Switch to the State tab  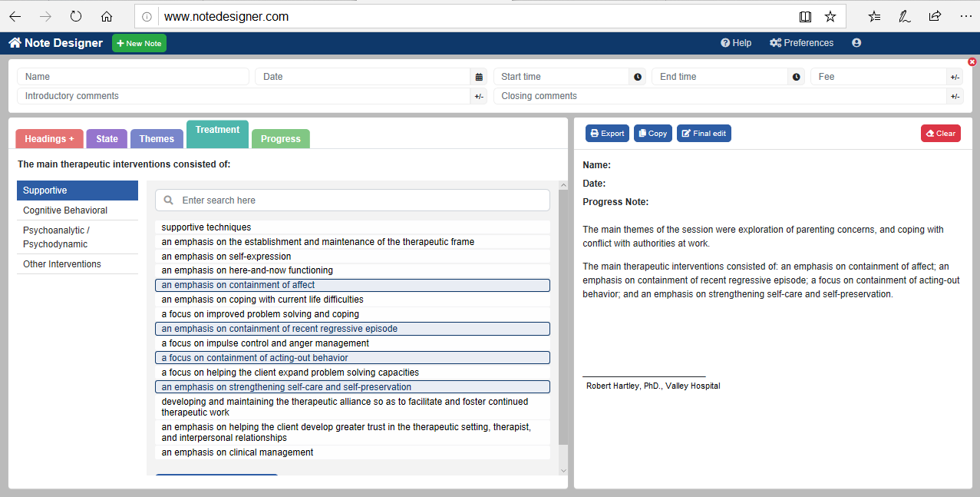(x=107, y=139)
